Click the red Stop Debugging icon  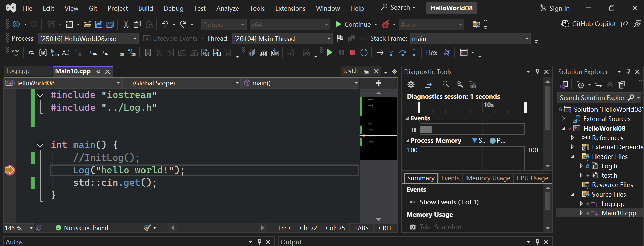[353, 52]
